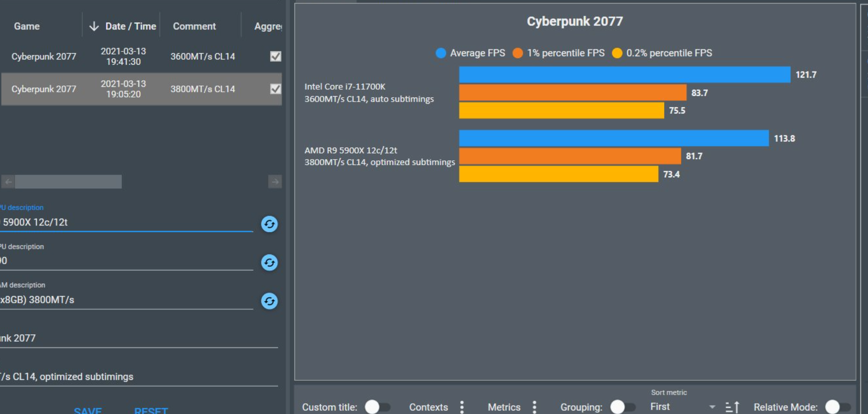Select the Cyberpunk 2077 19:41:30 record
The width and height of the screenshot is (868, 414).
pyautogui.click(x=141, y=56)
